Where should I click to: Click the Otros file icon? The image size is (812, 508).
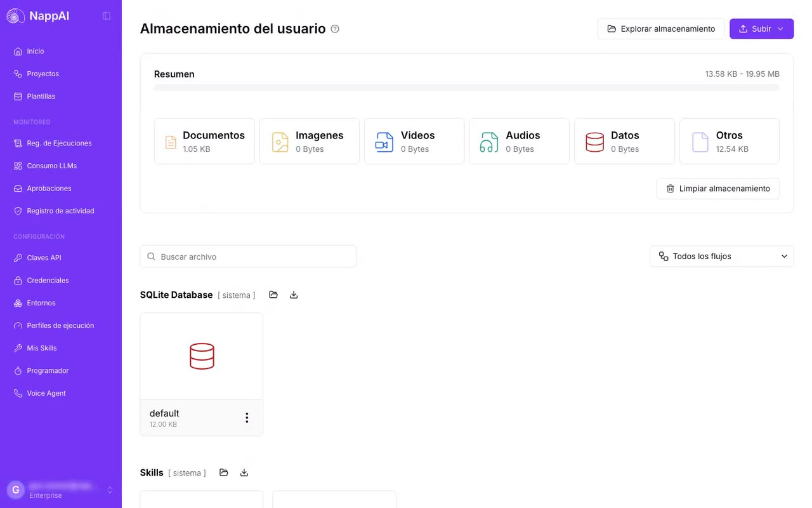point(700,142)
